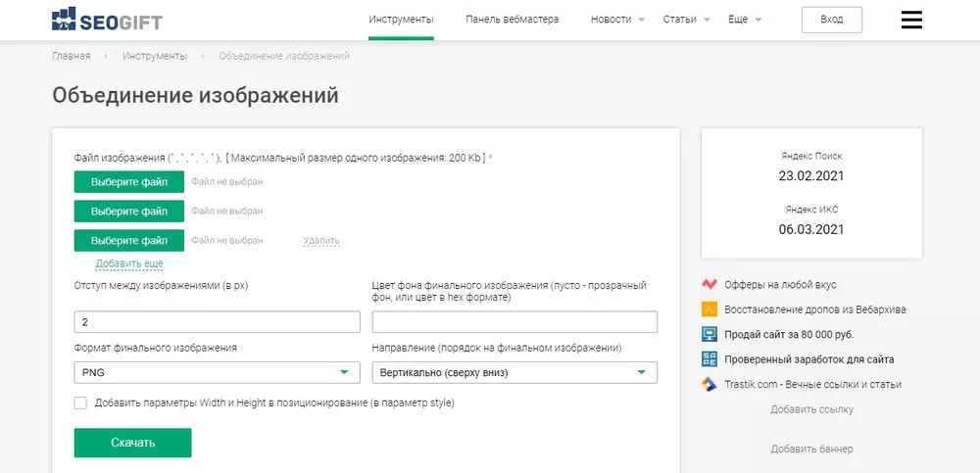Click the Trastik logo icon
980x473 pixels.
point(709,384)
